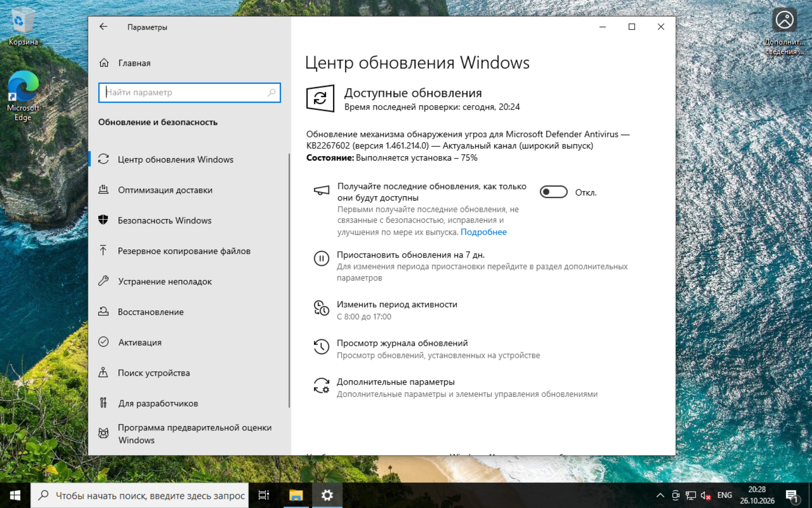Click the megaphone icon near latest updates
The image size is (812, 508).
[321, 190]
